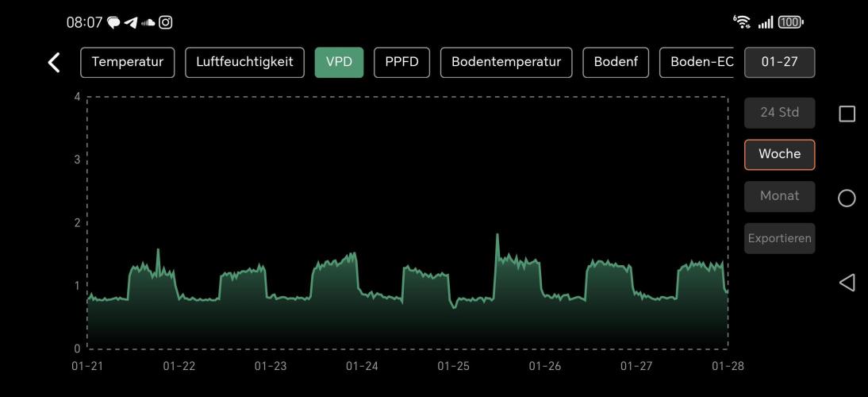
Task: Select the VPD tab
Action: click(x=339, y=62)
